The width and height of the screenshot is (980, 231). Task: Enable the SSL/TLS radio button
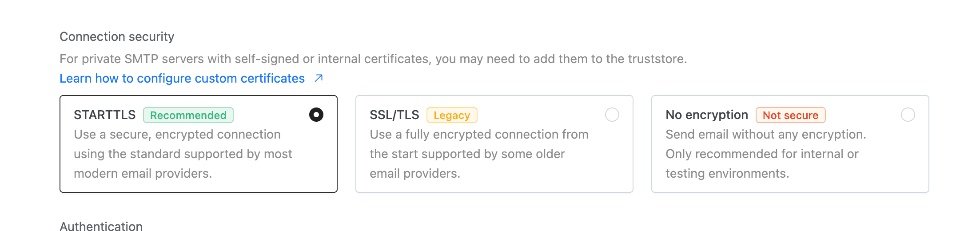point(612,115)
